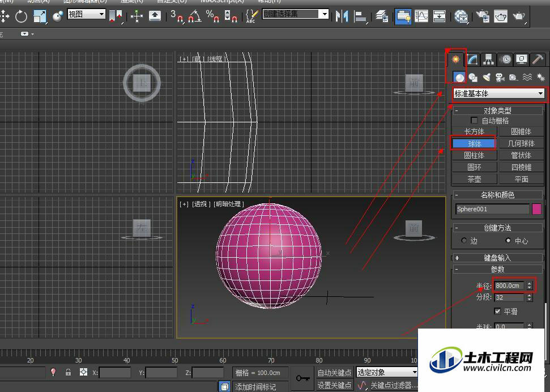The width and height of the screenshot is (550, 392).
Task: Open the Schematic View
Action: point(439,16)
